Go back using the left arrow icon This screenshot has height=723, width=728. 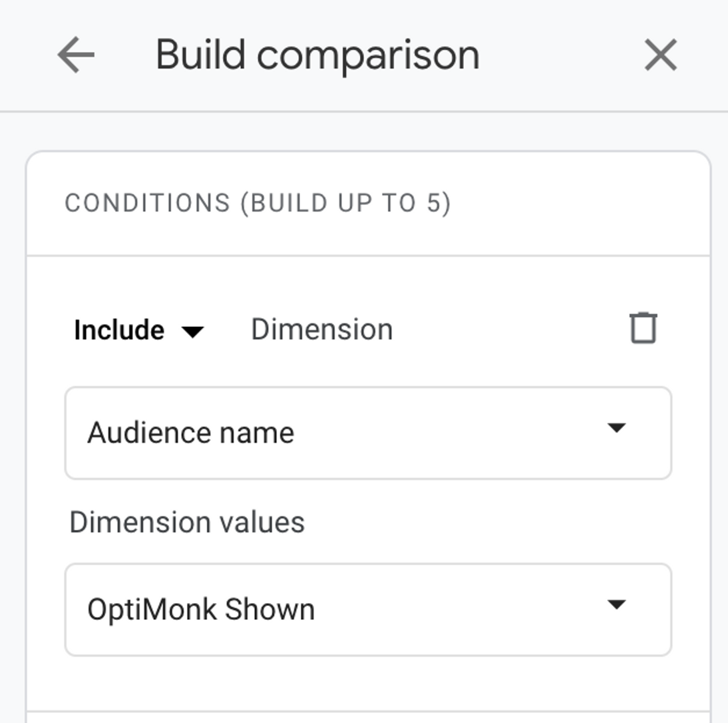76,55
